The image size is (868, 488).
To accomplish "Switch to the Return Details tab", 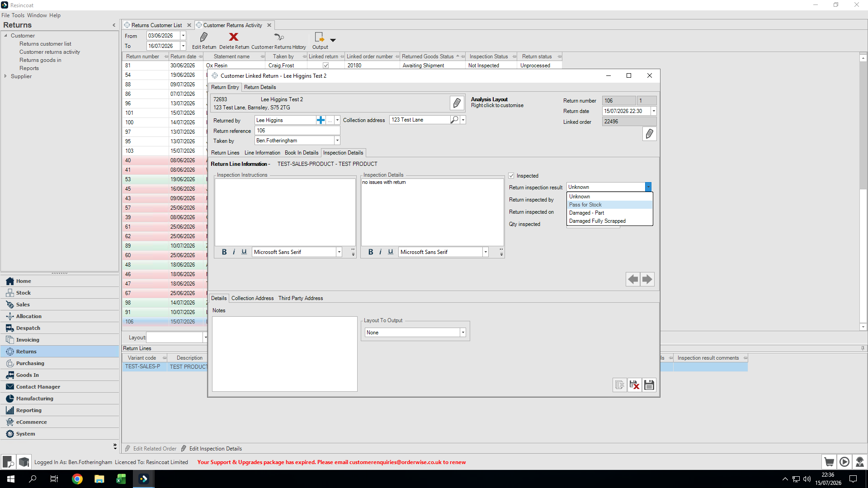I will point(260,87).
